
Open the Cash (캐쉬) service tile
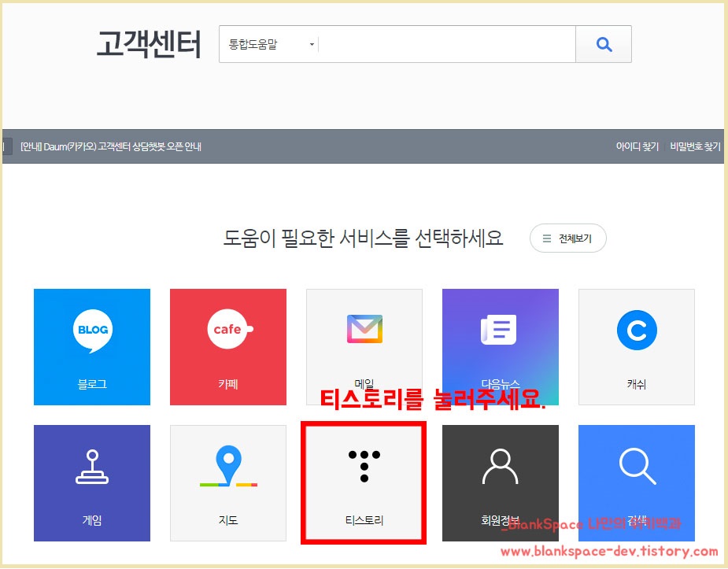(x=637, y=347)
